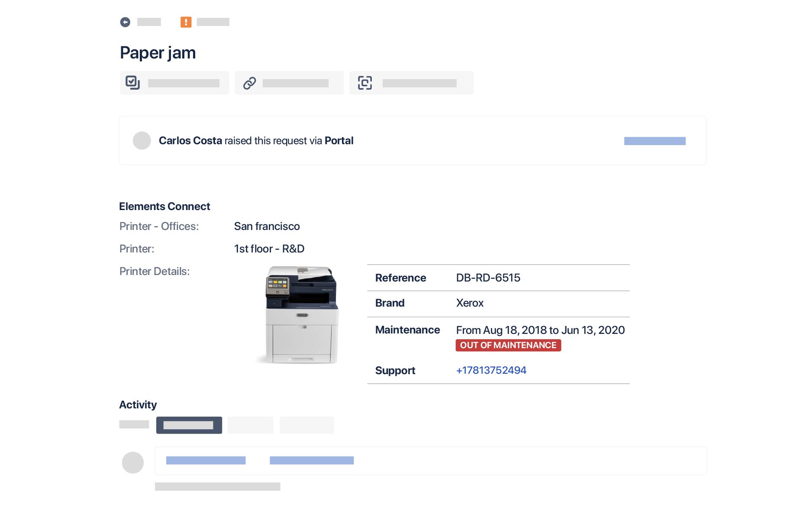Click the reference DB-RD-6515

(488, 278)
